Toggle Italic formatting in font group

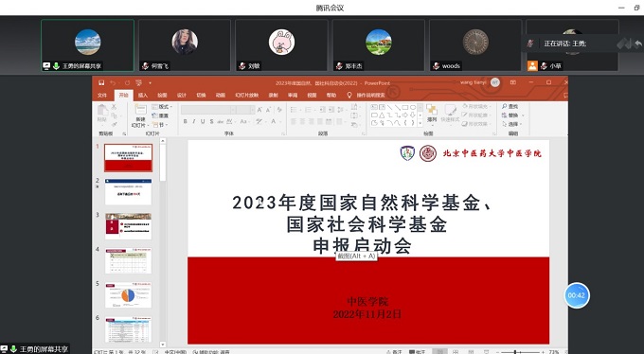[194, 121]
